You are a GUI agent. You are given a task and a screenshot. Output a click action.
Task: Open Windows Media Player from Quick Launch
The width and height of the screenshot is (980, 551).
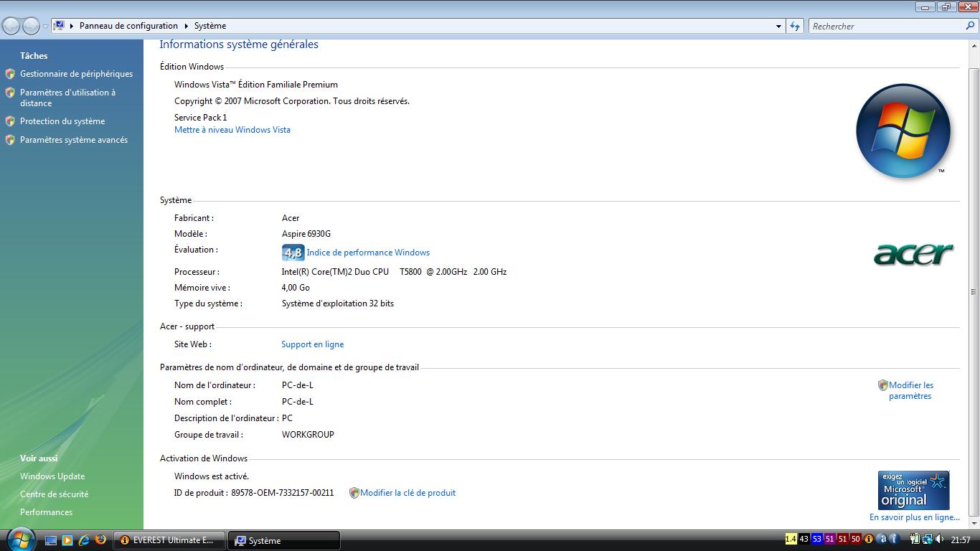[x=67, y=540]
